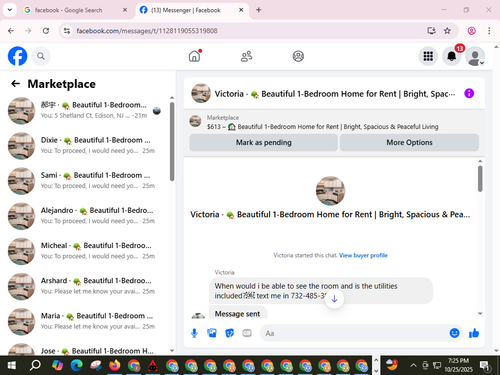Click the back arrow beside Marketplace
This screenshot has height=375, width=500.
pyautogui.click(x=16, y=84)
